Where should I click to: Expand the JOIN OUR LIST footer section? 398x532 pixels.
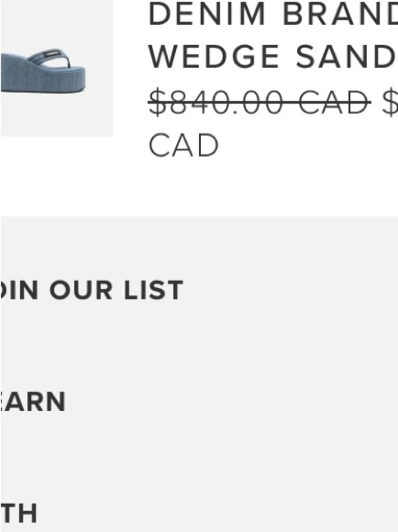tap(92, 290)
